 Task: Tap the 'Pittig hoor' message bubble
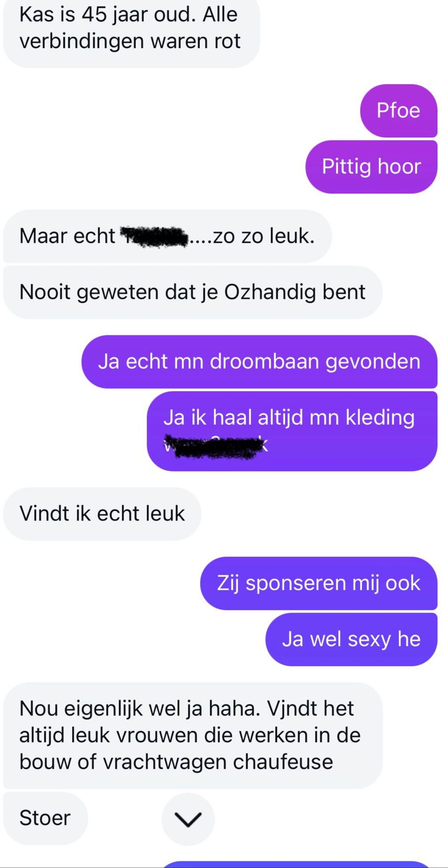click(x=371, y=167)
